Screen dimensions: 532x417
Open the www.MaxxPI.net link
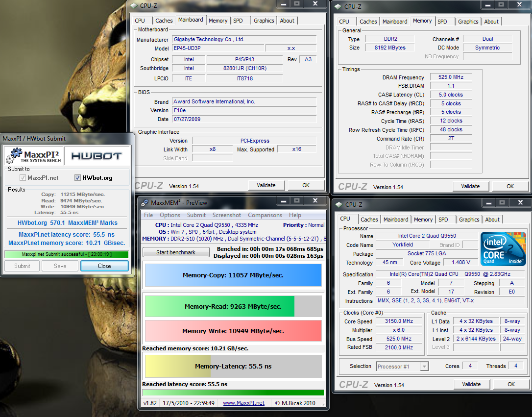[243, 403]
